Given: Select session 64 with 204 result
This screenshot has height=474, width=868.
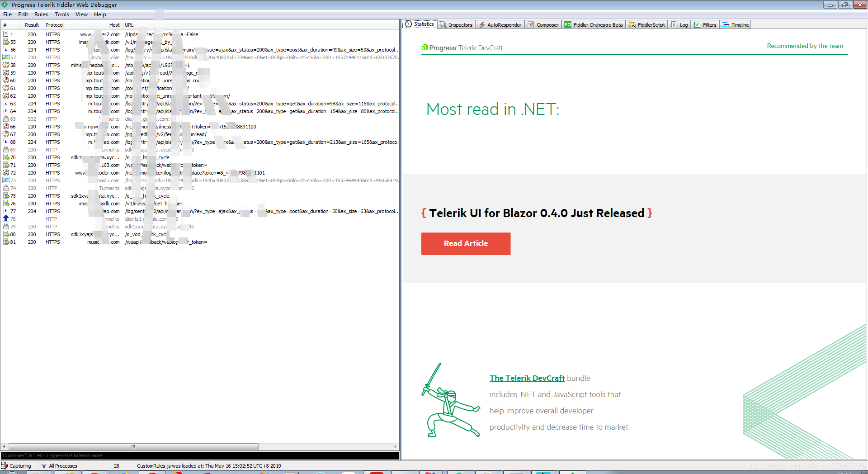Looking at the screenshot, I should 199,111.
